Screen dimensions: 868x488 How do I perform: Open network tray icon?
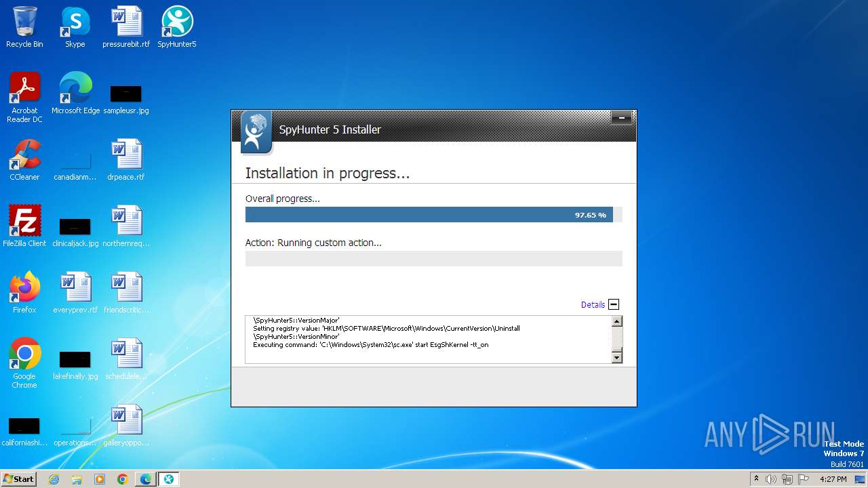point(787,479)
